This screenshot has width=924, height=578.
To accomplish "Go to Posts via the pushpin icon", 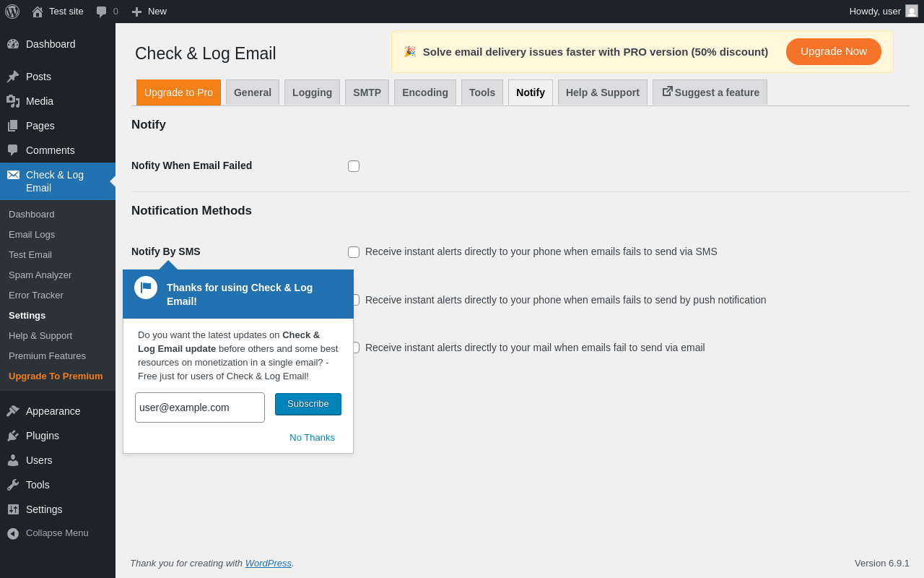I will (13, 77).
